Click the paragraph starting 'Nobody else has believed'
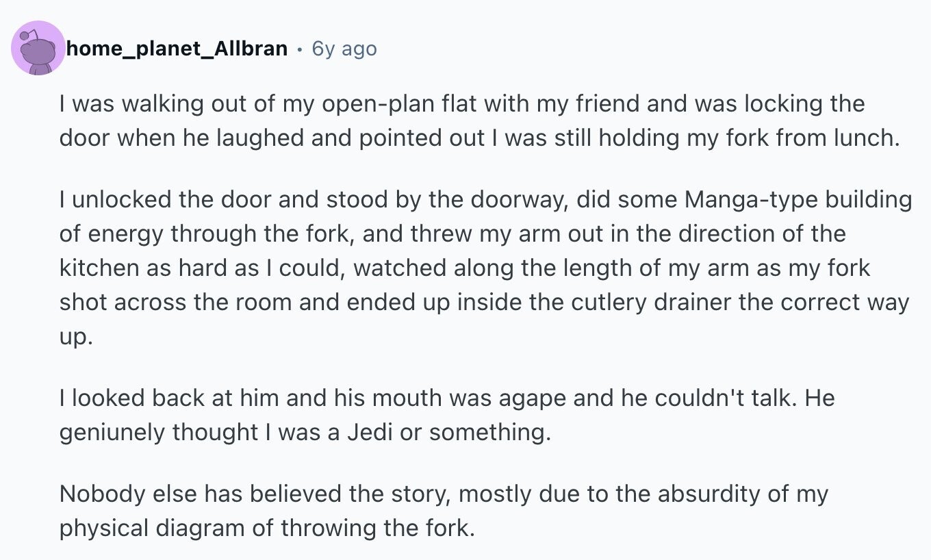931x560 pixels. [444, 511]
